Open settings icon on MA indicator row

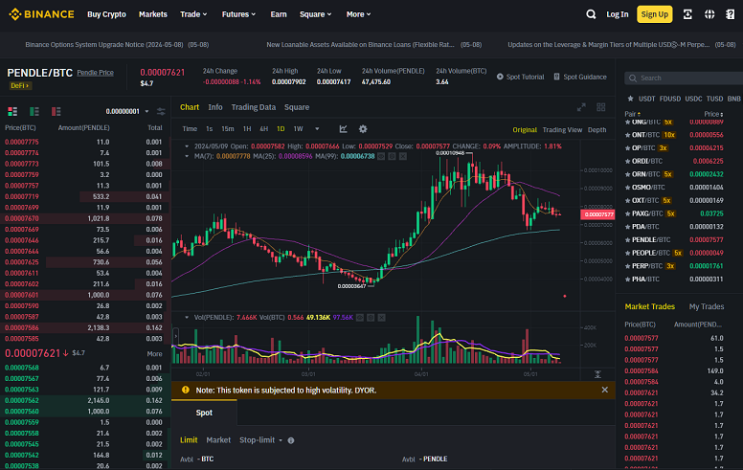392,156
